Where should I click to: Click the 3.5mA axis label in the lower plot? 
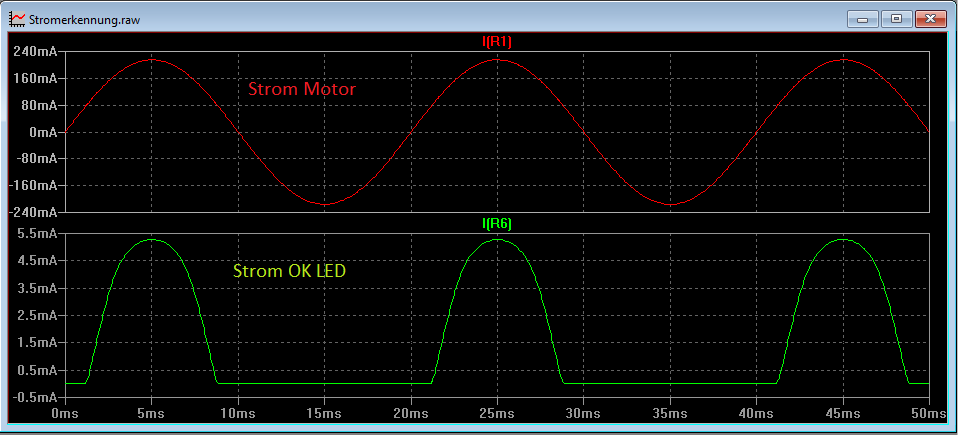[38, 288]
